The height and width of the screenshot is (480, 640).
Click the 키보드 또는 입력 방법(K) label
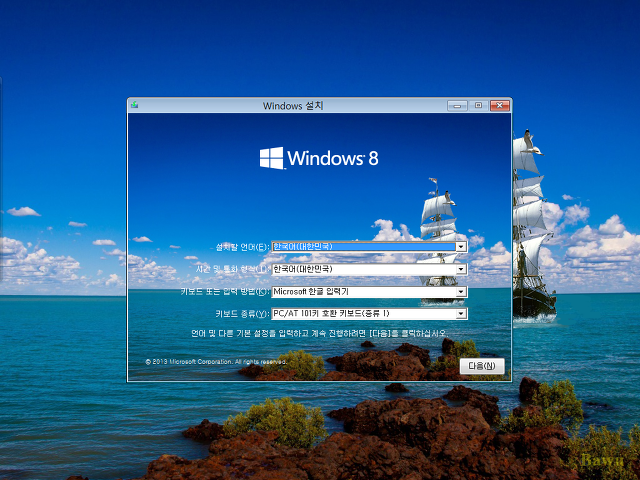point(225,292)
